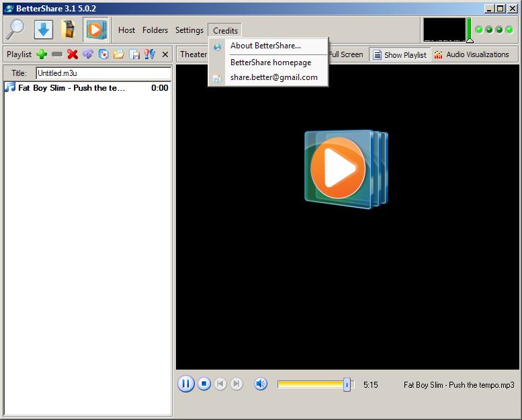Screen dimensions: 522x420
Task: Click the volume level triangle slider
Action: point(470,40)
